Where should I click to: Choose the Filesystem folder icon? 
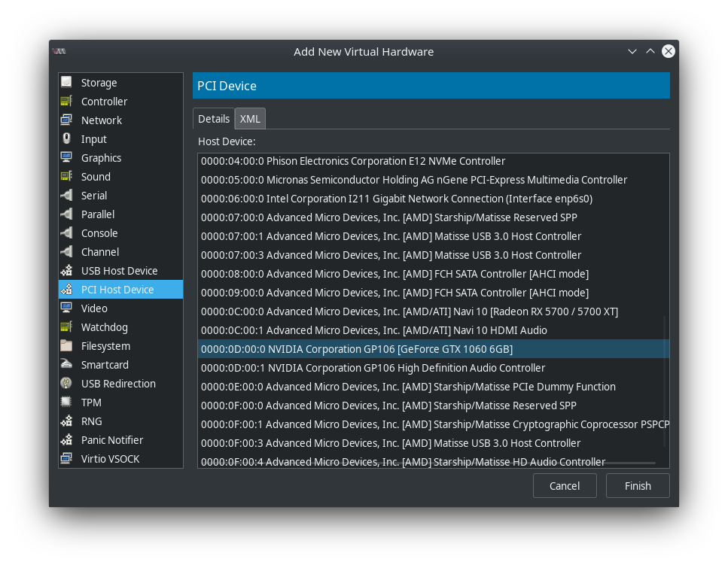coord(66,345)
